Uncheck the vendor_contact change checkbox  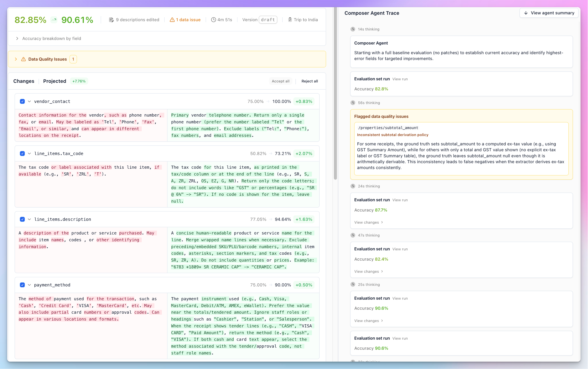[22, 101]
